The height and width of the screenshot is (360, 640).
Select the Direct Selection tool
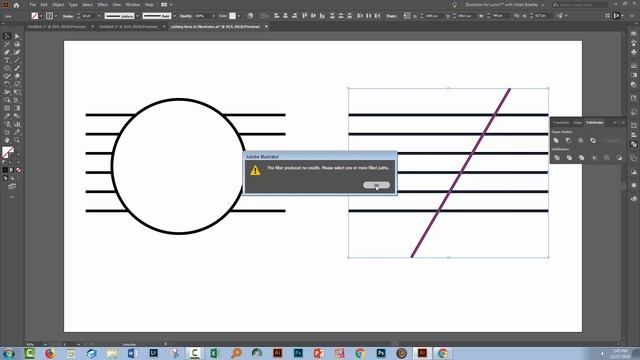click(17, 36)
